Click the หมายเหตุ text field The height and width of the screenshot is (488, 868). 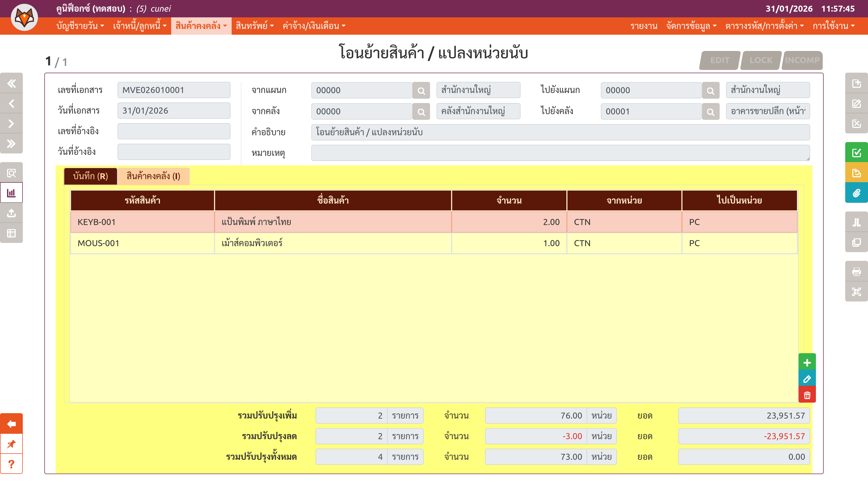pyautogui.click(x=560, y=153)
